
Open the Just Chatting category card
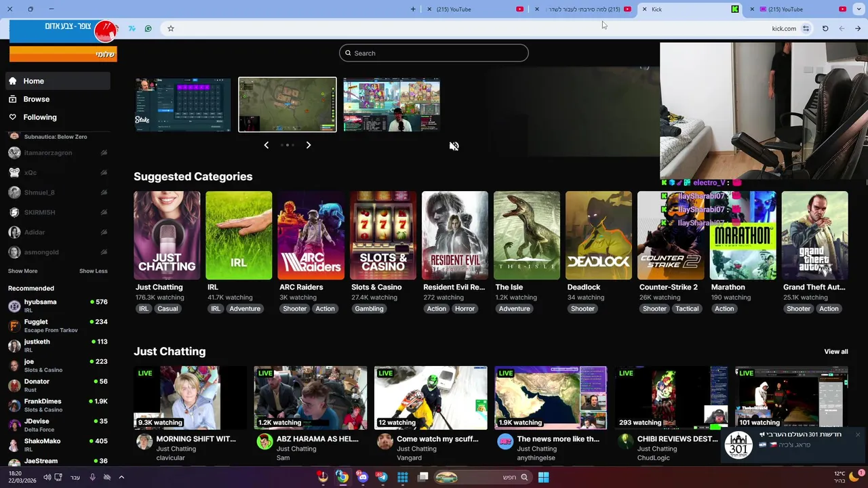click(167, 235)
